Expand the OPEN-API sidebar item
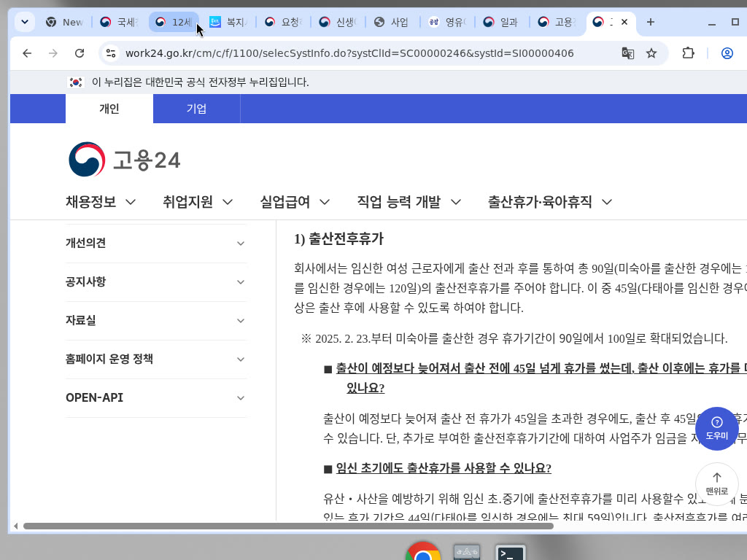747x560 pixels. 156,397
